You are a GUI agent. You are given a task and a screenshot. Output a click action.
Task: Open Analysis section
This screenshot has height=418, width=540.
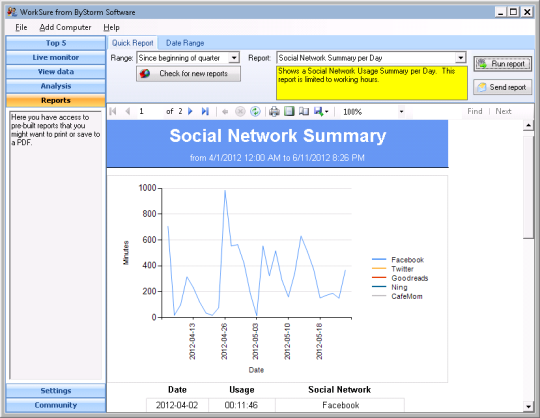coord(56,86)
